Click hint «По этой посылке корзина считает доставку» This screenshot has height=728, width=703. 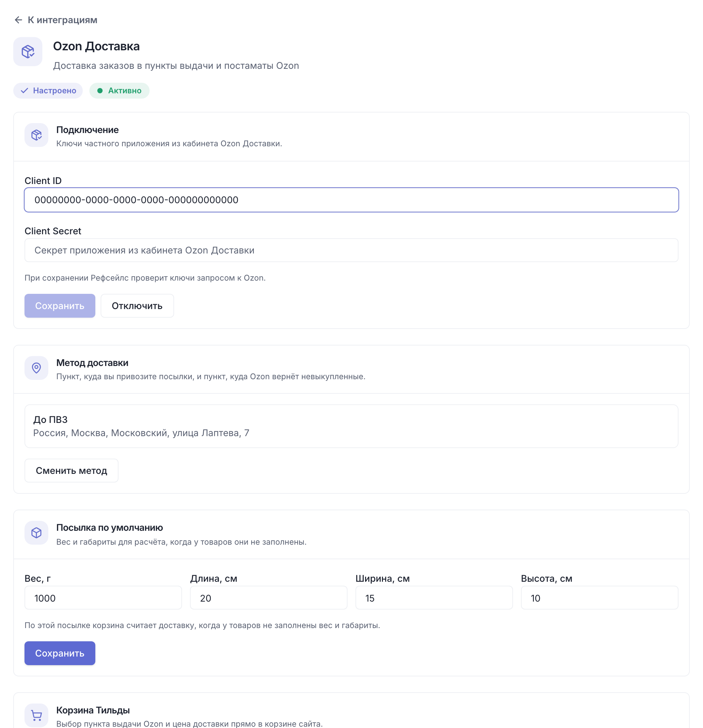202,625
